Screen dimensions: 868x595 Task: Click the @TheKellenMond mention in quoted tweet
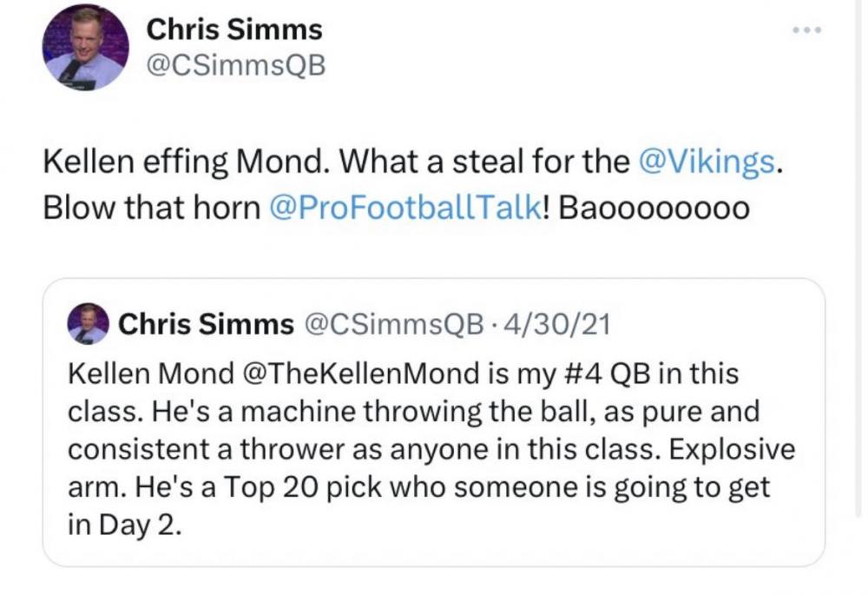(x=360, y=373)
